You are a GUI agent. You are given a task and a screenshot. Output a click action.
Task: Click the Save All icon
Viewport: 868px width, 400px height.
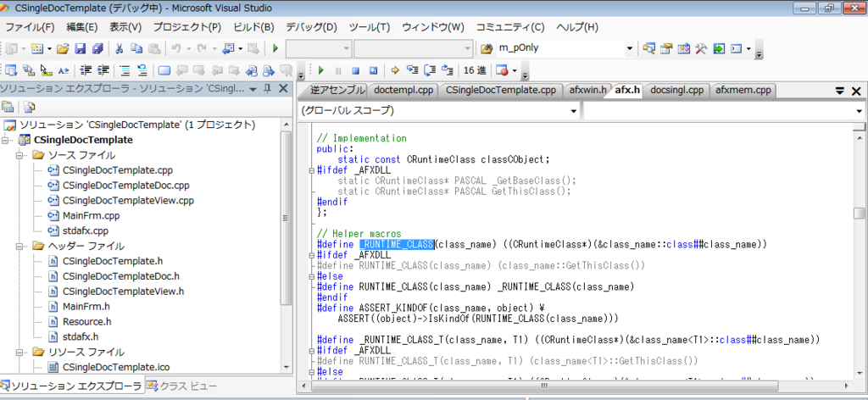coord(97,48)
